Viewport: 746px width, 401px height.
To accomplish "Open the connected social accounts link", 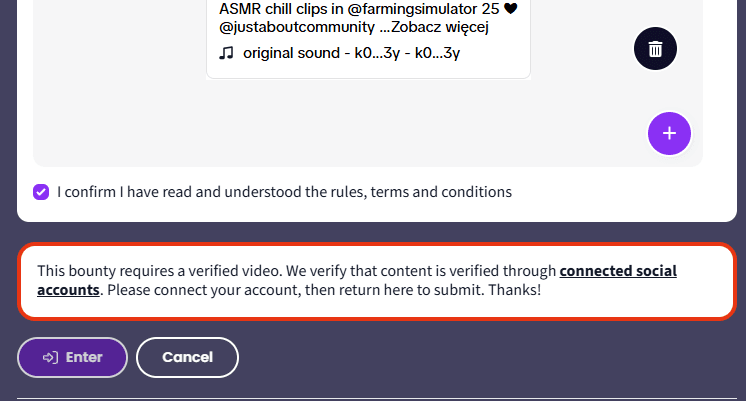I will coord(617,271).
